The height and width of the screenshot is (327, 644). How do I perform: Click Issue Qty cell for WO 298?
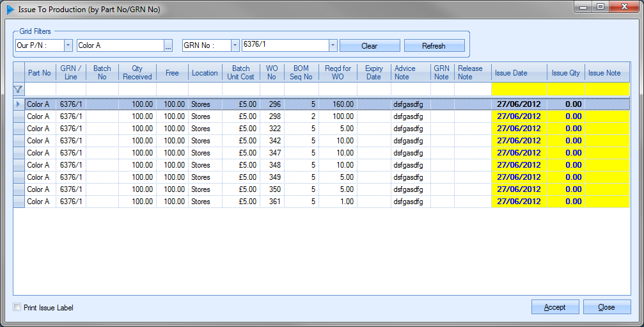pyautogui.click(x=566, y=116)
